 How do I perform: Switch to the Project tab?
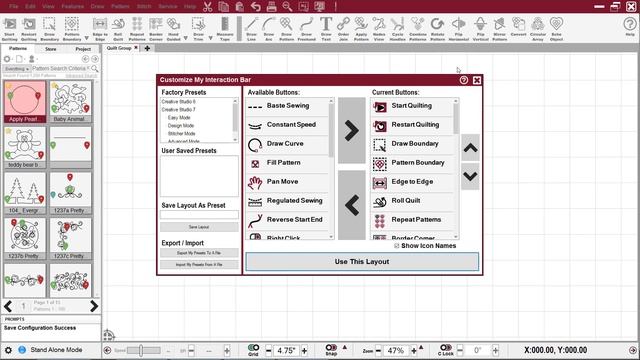(x=83, y=49)
